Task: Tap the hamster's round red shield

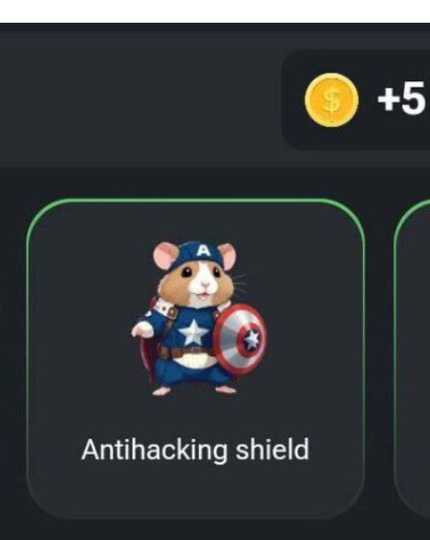Action: coord(240,339)
